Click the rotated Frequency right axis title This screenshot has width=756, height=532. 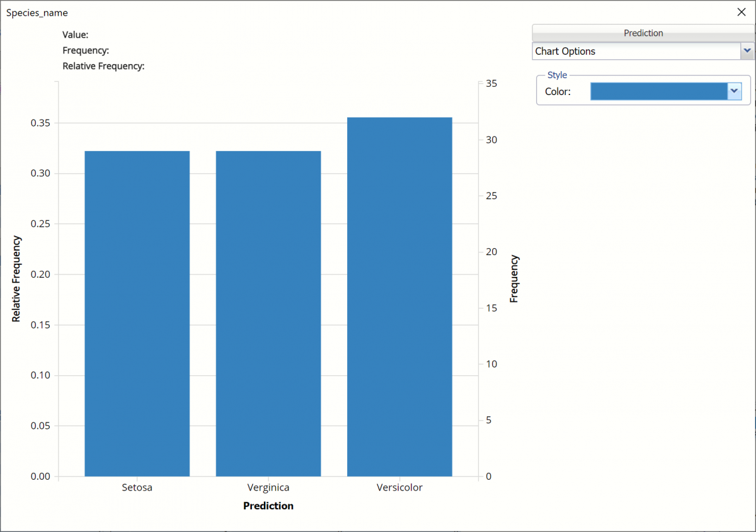[514, 279]
